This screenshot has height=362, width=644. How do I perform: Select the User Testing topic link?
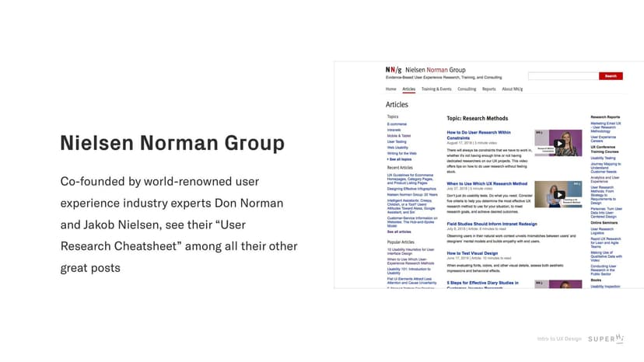397,142
